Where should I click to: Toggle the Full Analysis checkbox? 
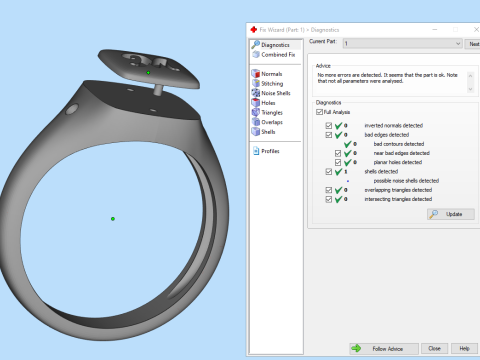319,112
